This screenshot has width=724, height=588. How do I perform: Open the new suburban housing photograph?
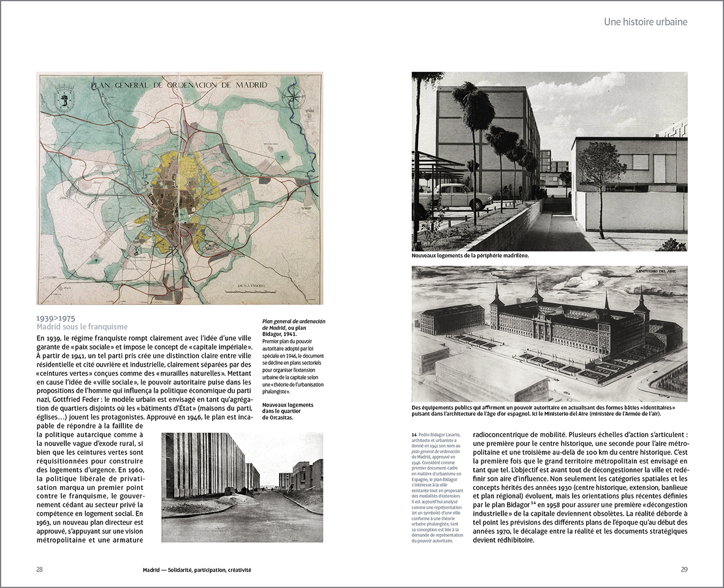click(x=549, y=161)
